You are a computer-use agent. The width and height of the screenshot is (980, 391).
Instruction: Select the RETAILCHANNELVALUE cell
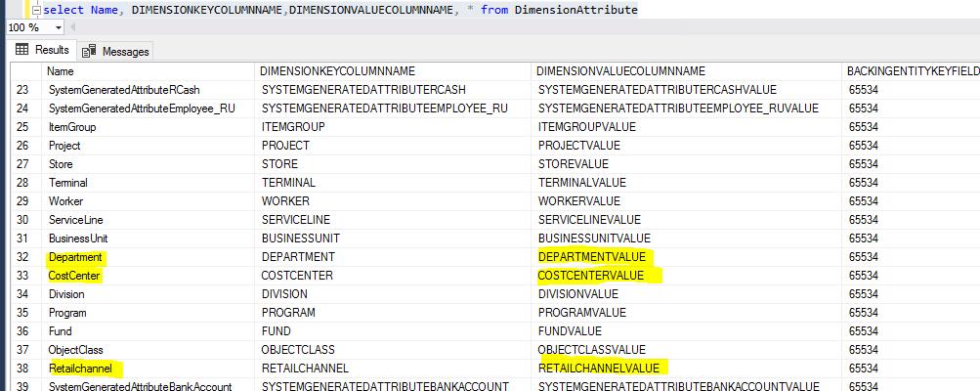tap(602, 369)
